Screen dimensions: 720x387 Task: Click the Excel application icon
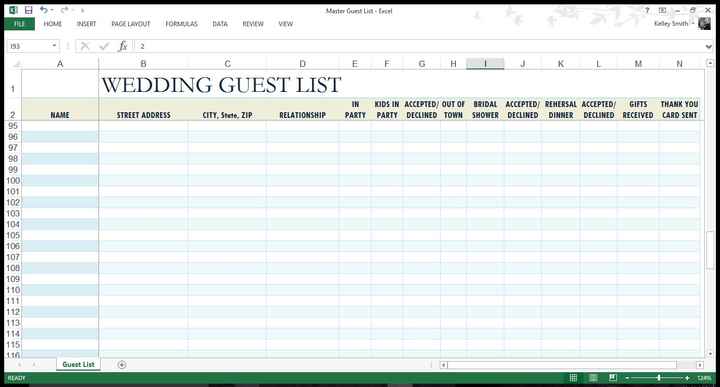click(x=13, y=10)
